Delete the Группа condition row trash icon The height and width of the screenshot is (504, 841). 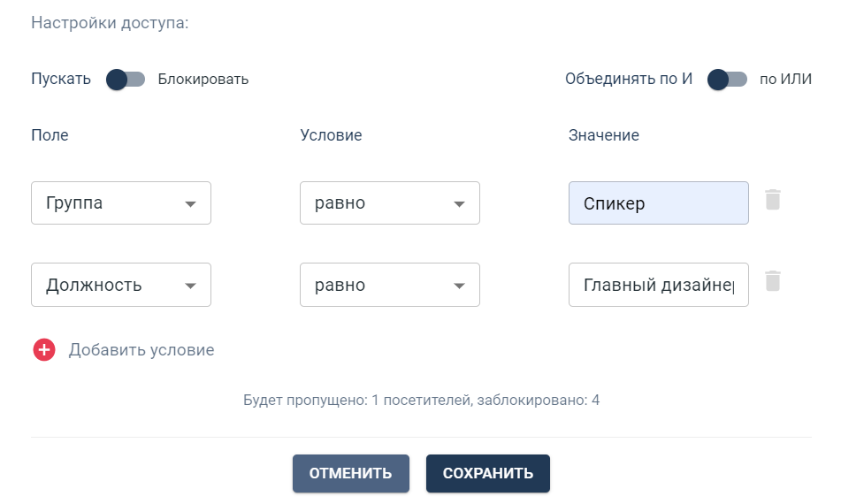(773, 199)
